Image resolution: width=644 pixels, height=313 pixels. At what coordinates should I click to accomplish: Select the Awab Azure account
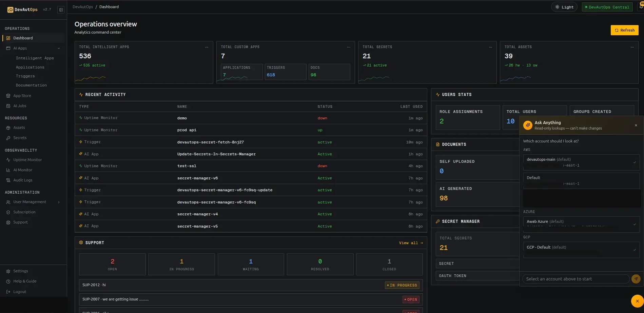tap(581, 224)
